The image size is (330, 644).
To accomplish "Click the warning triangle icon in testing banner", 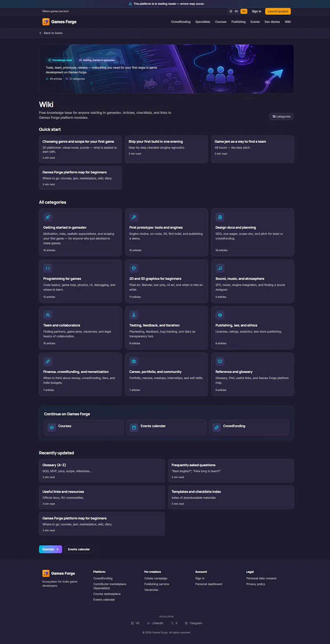I will (130, 4).
